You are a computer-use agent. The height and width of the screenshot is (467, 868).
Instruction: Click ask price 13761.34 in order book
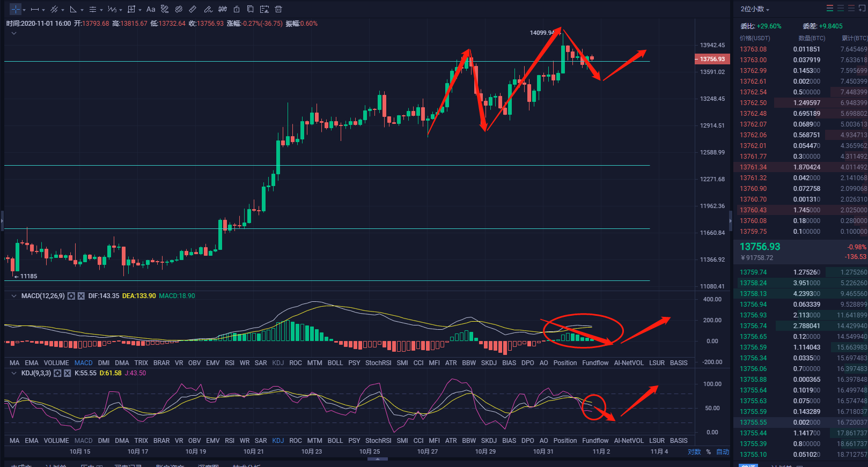(753, 167)
